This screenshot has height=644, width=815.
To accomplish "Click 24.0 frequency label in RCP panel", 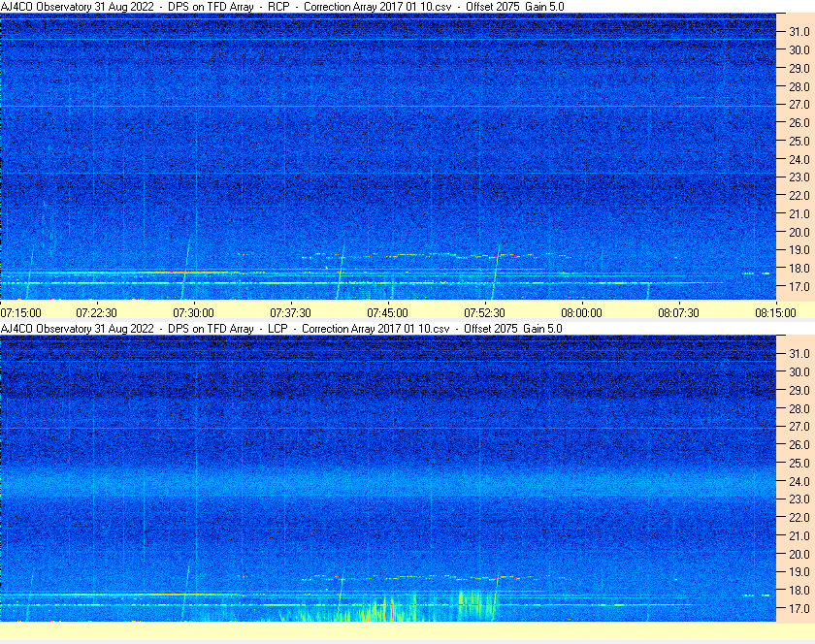I will pos(799,159).
